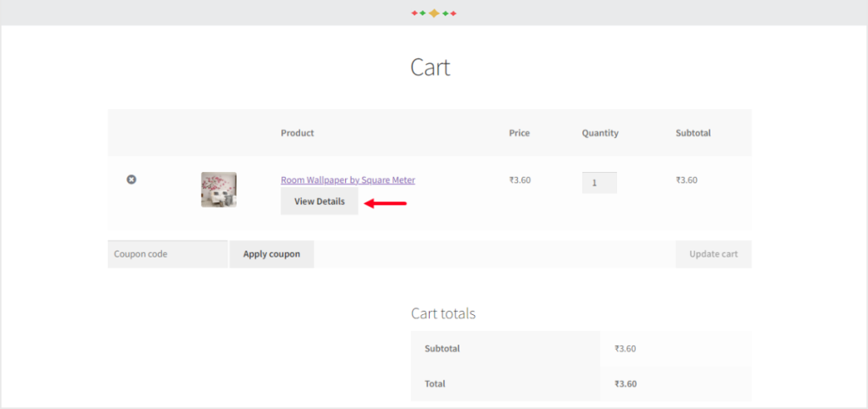Click the Update cart button

click(714, 254)
